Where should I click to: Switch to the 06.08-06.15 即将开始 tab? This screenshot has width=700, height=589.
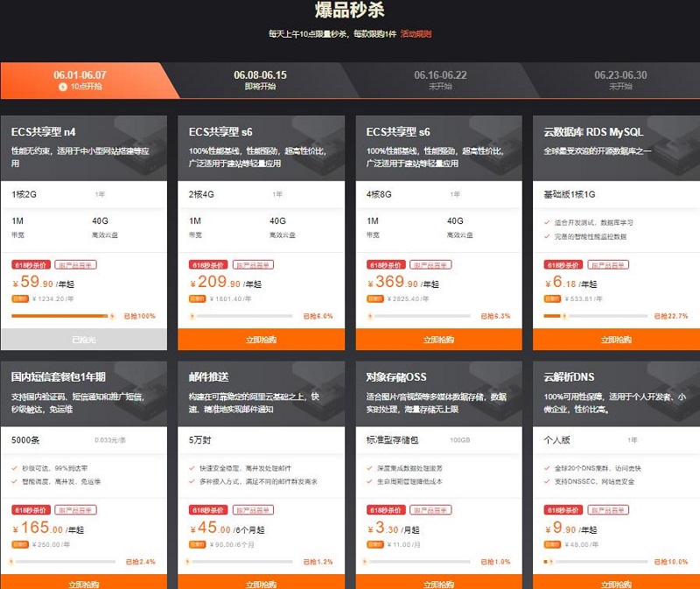tap(260, 81)
